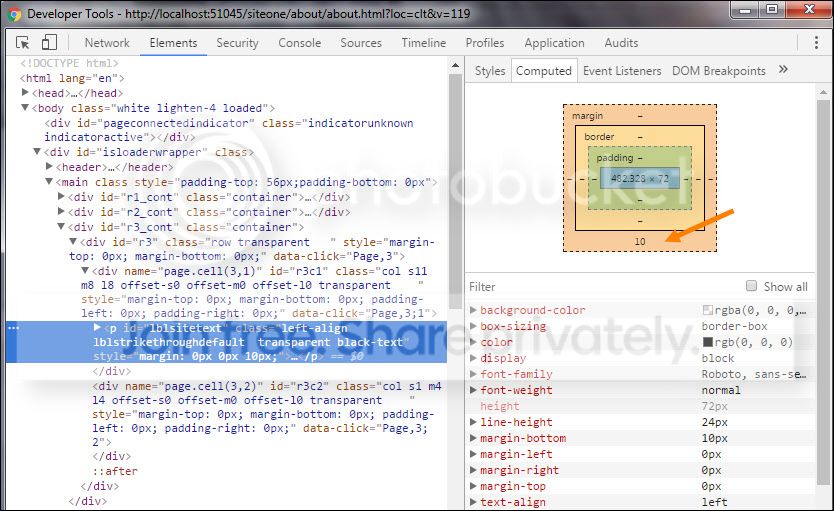Expand the r2_cont container div
834x511 pixels.
point(61,211)
